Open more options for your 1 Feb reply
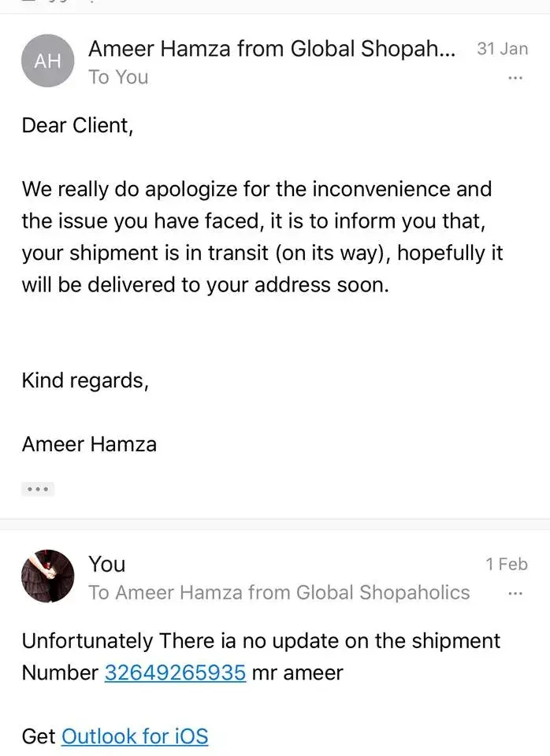Viewport: 550px width, 756px height. click(x=515, y=593)
